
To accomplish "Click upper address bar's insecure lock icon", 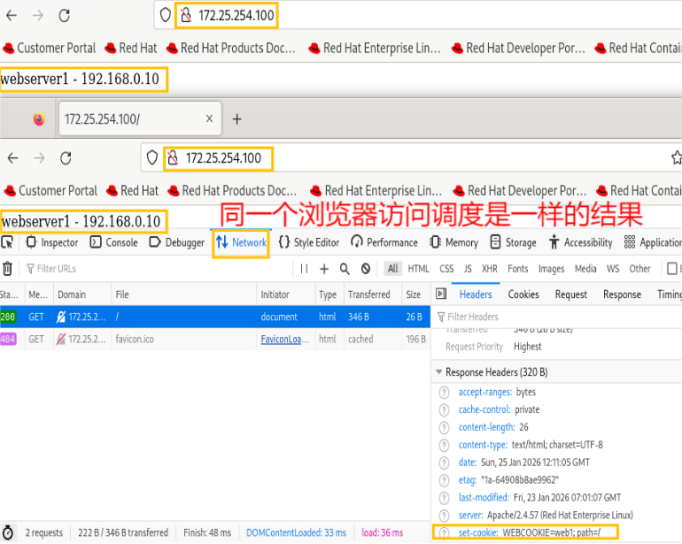I will pyautogui.click(x=186, y=15).
